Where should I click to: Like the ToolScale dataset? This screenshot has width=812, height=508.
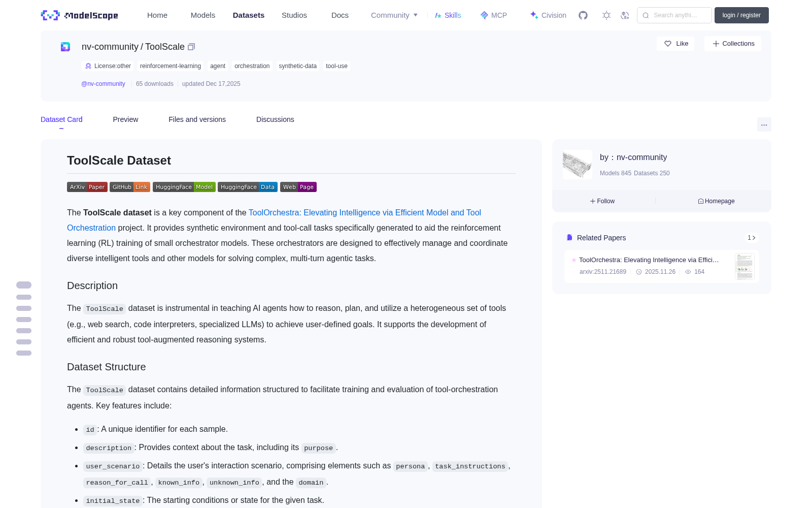pos(676,44)
